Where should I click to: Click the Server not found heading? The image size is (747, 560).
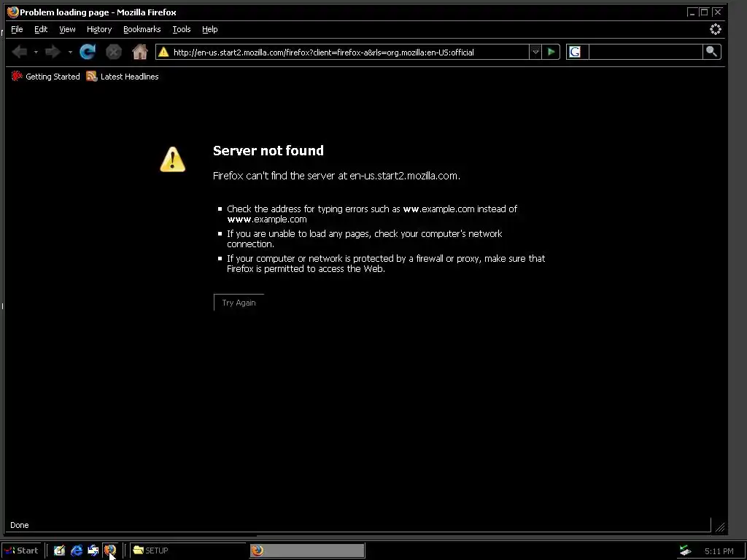(268, 150)
